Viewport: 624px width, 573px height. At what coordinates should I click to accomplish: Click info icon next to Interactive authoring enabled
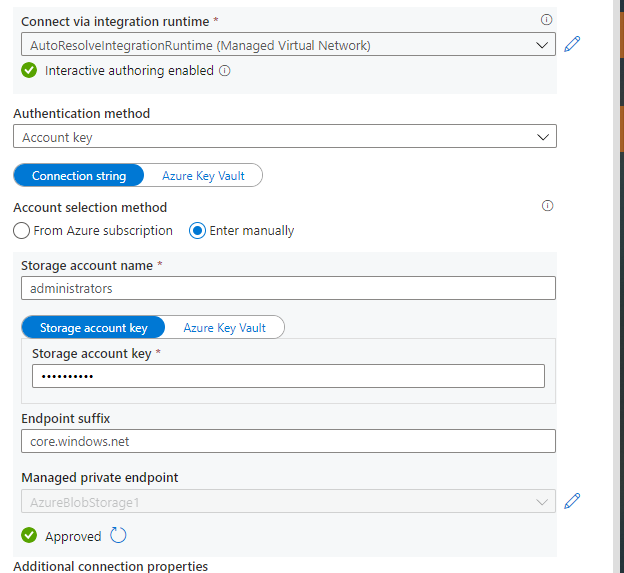pos(225,71)
